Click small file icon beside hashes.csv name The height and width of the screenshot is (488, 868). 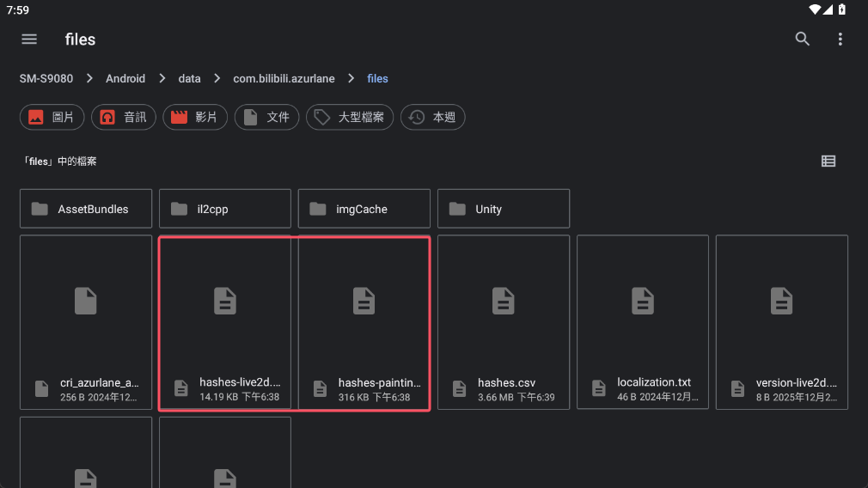(x=460, y=388)
